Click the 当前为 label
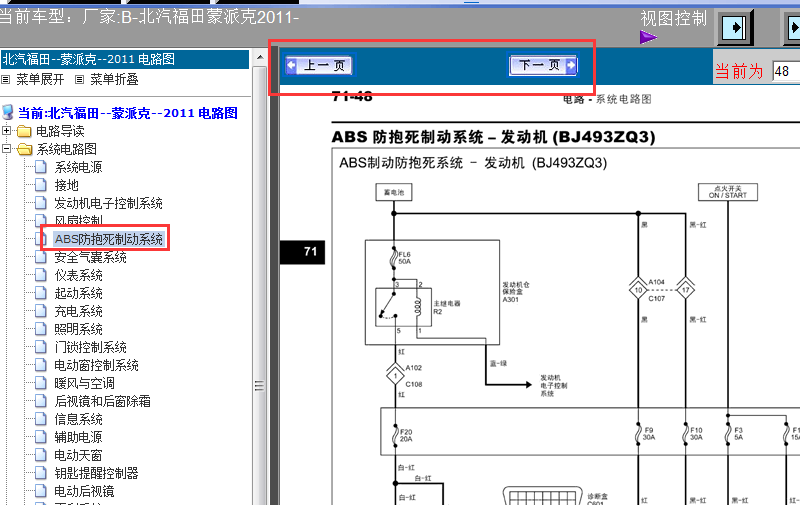The image size is (800, 505). pos(738,71)
